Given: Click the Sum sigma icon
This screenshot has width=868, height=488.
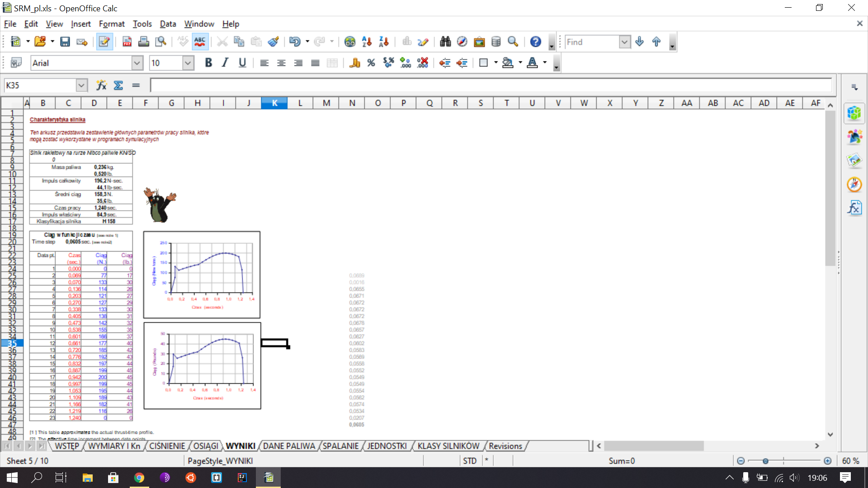Looking at the screenshot, I should pyautogui.click(x=118, y=85).
